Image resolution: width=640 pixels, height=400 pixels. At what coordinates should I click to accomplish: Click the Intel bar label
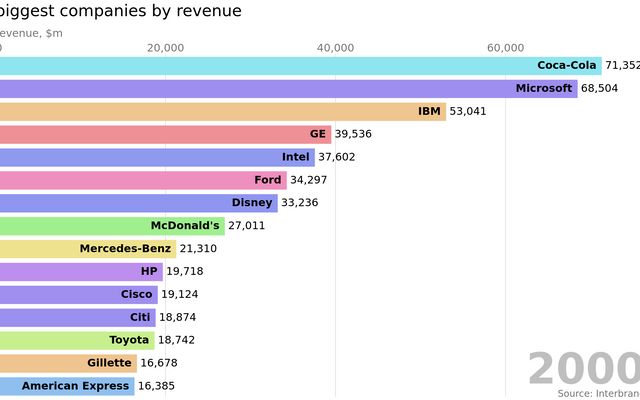[x=295, y=157]
